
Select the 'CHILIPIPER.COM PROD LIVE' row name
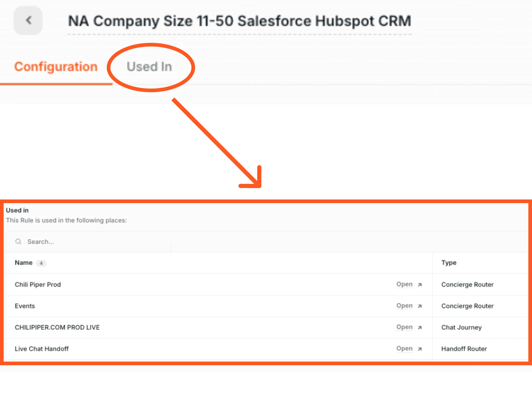(57, 327)
